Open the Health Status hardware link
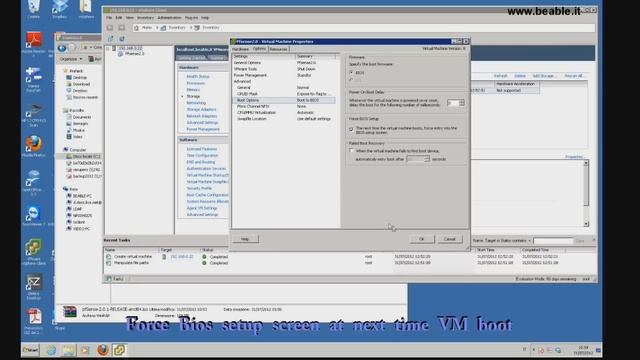The image size is (640, 360). [198, 76]
